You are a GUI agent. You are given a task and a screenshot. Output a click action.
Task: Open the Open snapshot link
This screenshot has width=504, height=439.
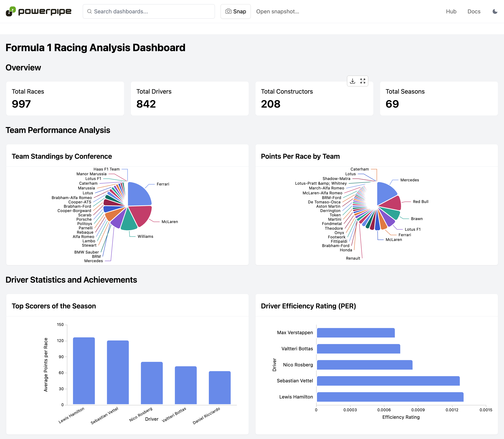tap(277, 12)
